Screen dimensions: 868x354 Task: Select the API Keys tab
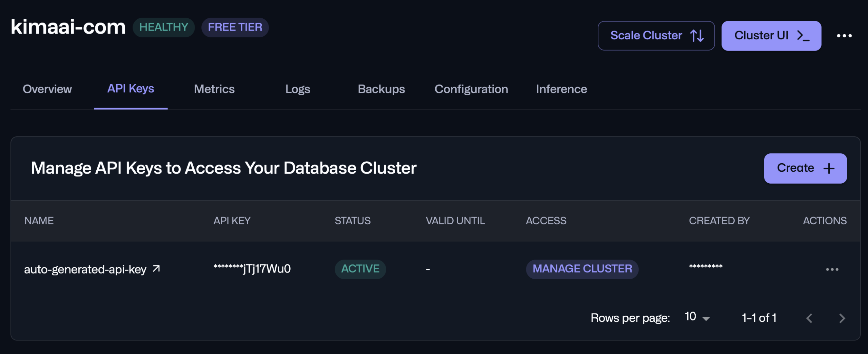click(131, 89)
